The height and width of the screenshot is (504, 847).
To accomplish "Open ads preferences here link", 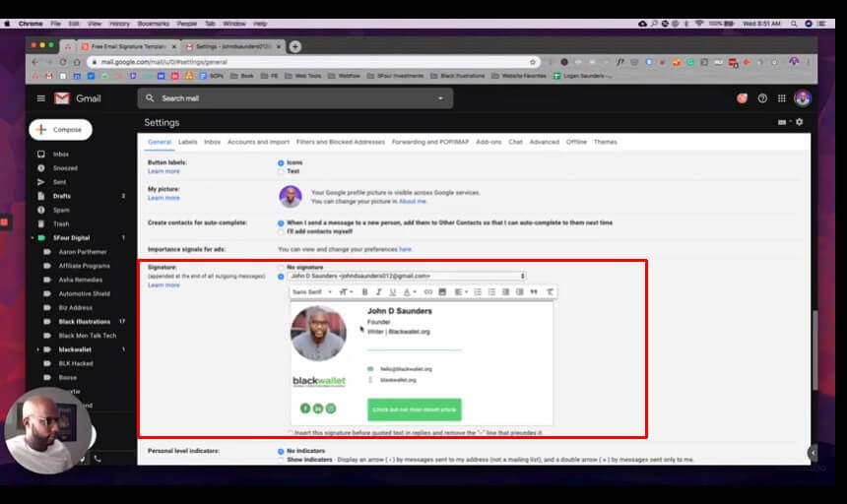I will tap(405, 249).
